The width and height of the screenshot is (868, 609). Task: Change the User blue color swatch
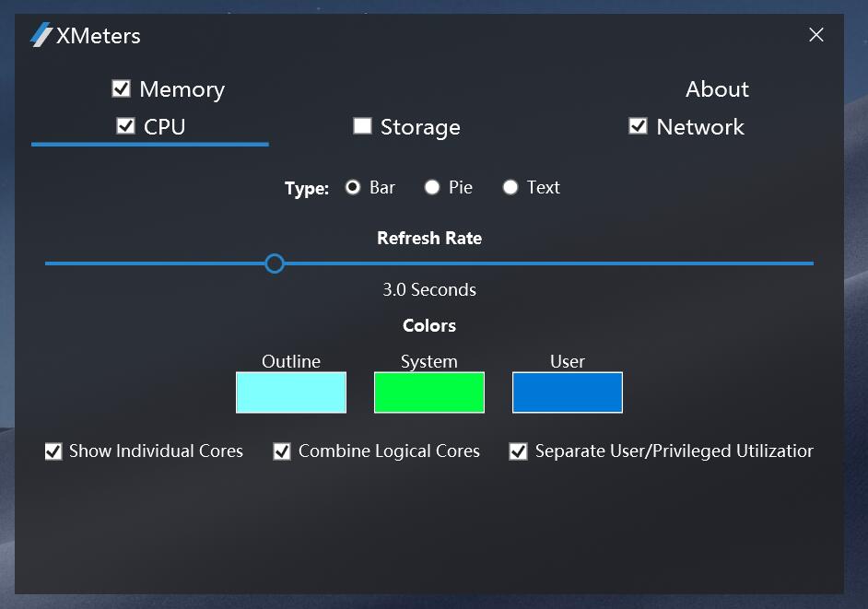pyautogui.click(x=568, y=392)
